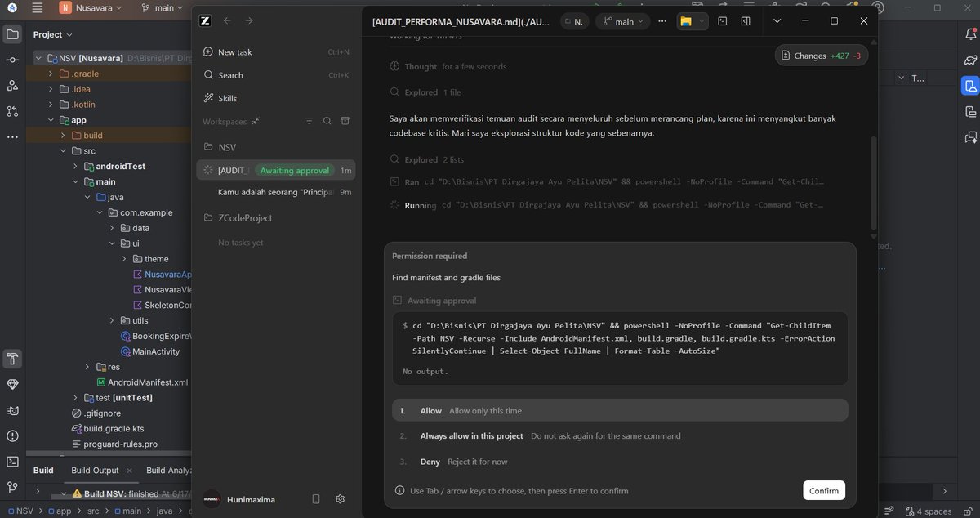Click the ZCode chat vertical scrollbar
980x518 pixels.
coord(873,182)
